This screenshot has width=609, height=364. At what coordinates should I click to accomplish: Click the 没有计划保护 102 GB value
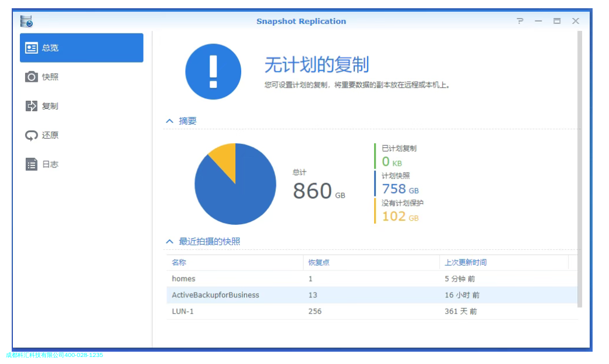[x=401, y=216]
